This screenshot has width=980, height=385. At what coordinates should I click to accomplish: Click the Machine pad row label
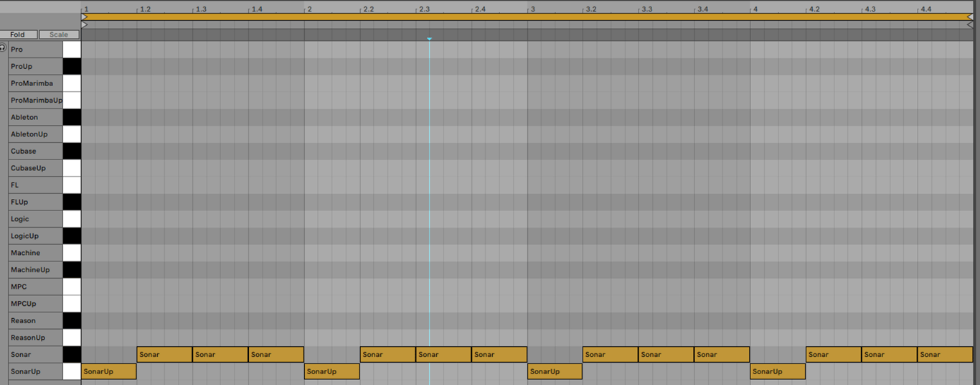(x=35, y=253)
